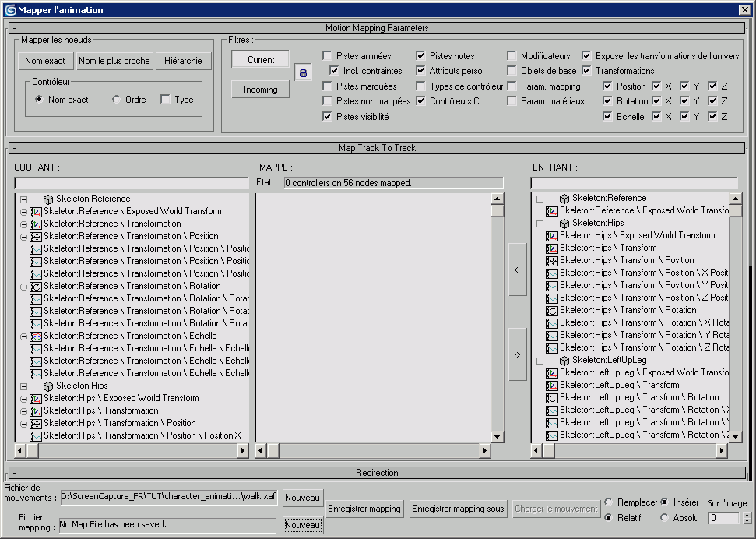Click position icon of Skeleton:Hips \ Transform \ Position in ENTRANT
This screenshot has width=756, height=539.
pyautogui.click(x=552, y=261)
